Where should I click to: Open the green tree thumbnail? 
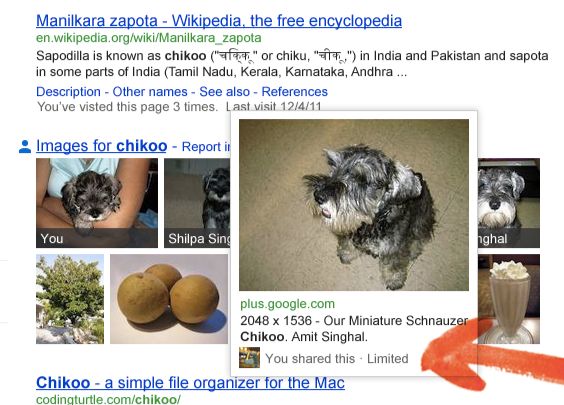70,299
